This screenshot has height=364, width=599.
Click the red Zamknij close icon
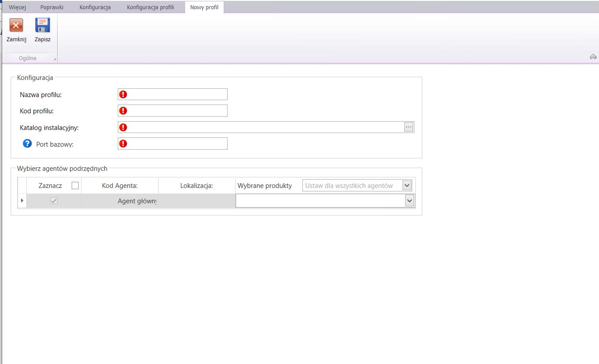(x=16, y=25)
